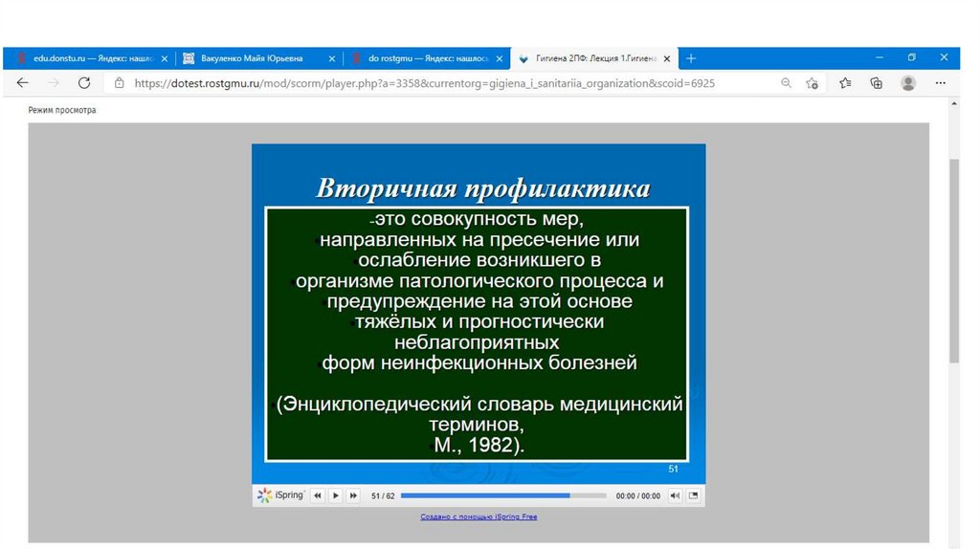Play the presentation

[x=336, y=495]
